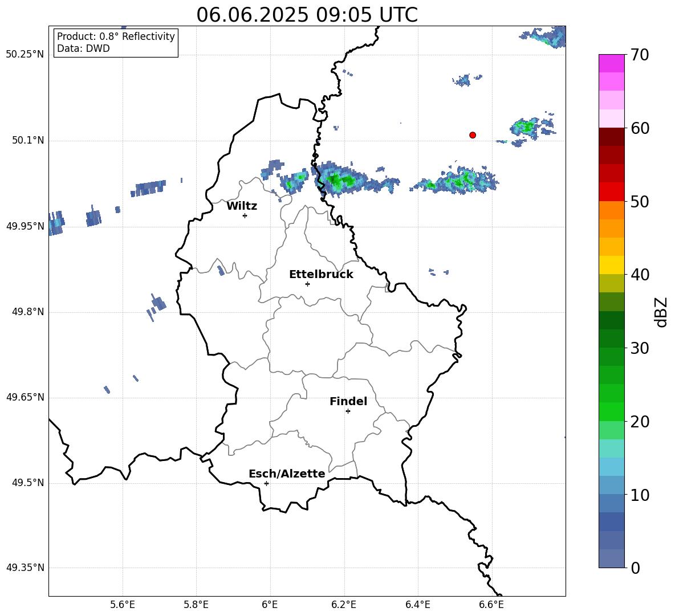This screenshot has width=675, height=616.
Task: Select the Ettelbruck city label
Action: click(321, 275)
